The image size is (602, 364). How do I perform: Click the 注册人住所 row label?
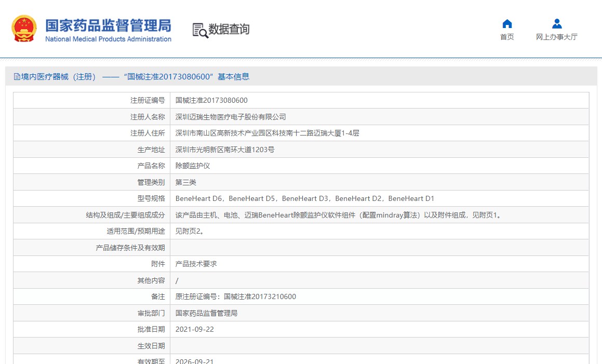click(148, 133)
